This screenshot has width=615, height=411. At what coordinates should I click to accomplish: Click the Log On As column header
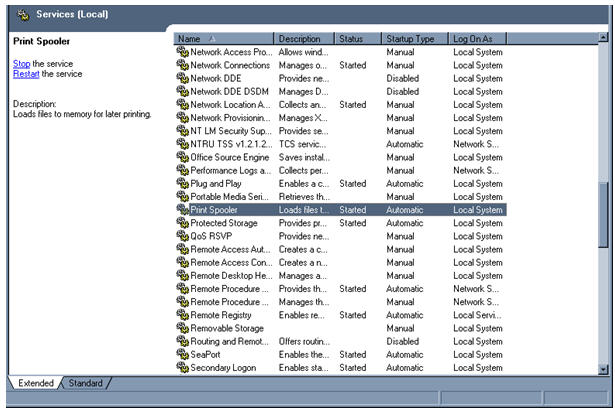click(477, 38)
